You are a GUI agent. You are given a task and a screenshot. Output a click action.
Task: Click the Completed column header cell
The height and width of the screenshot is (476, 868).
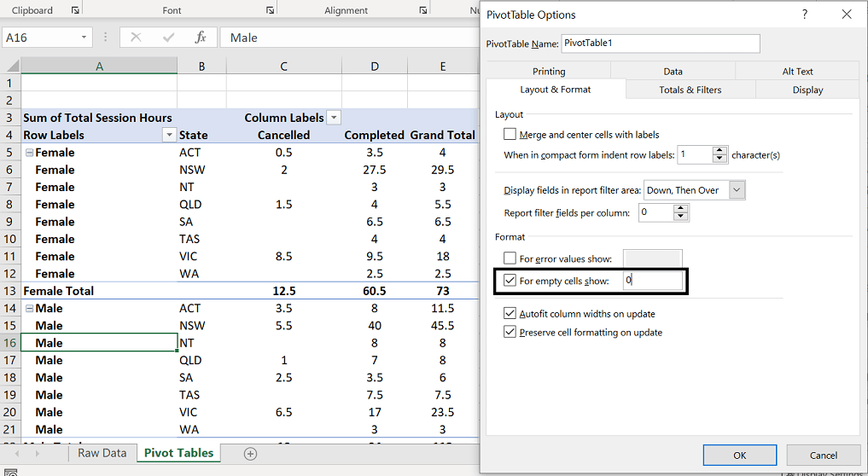pos(374,135)
